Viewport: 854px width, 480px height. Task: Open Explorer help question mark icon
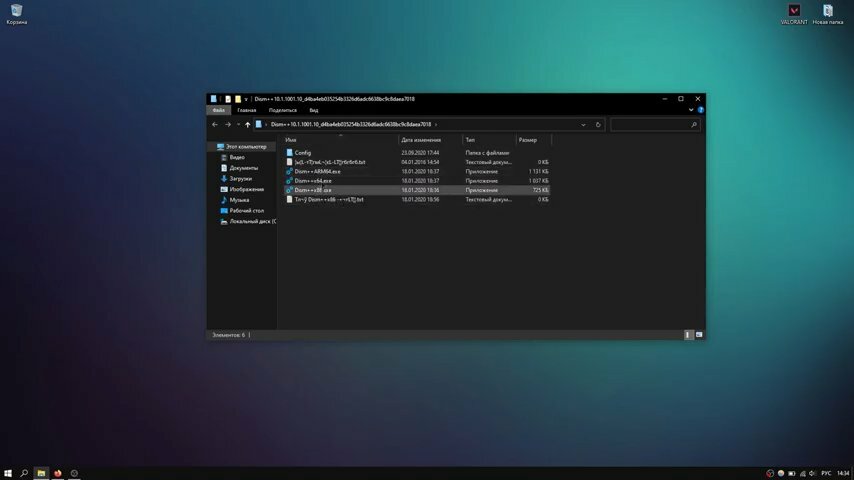pos(700,110)
